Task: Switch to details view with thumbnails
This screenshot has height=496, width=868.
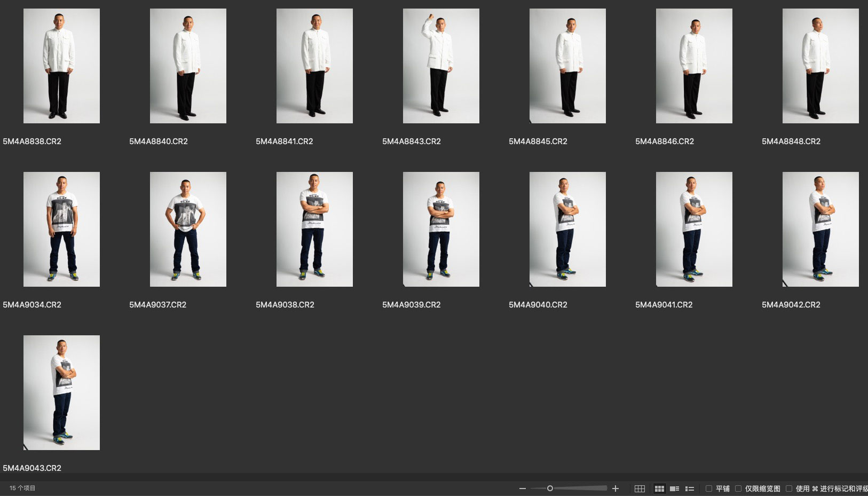Action: [674, 489]
